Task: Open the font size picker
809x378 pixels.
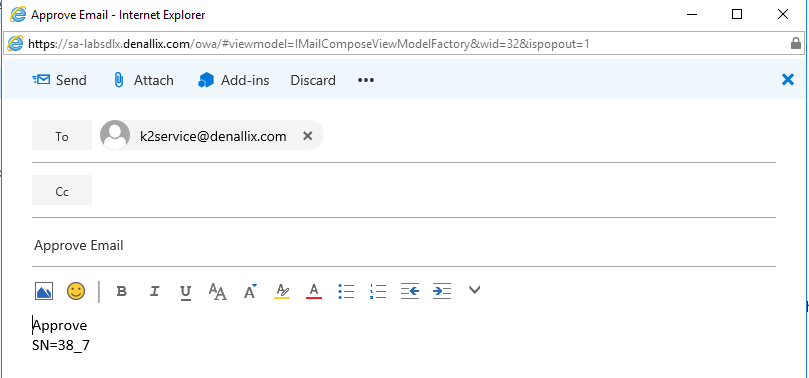Action: (218, 292)
